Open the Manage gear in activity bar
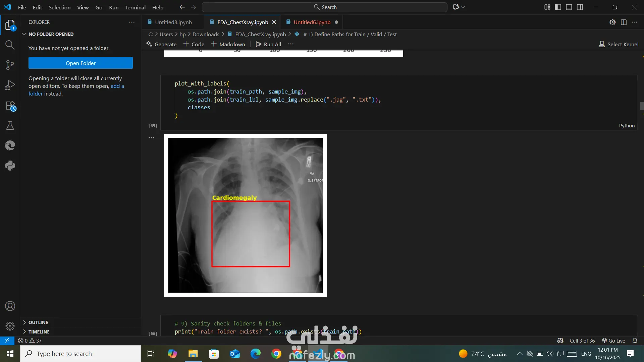 [x=10, y=326]
